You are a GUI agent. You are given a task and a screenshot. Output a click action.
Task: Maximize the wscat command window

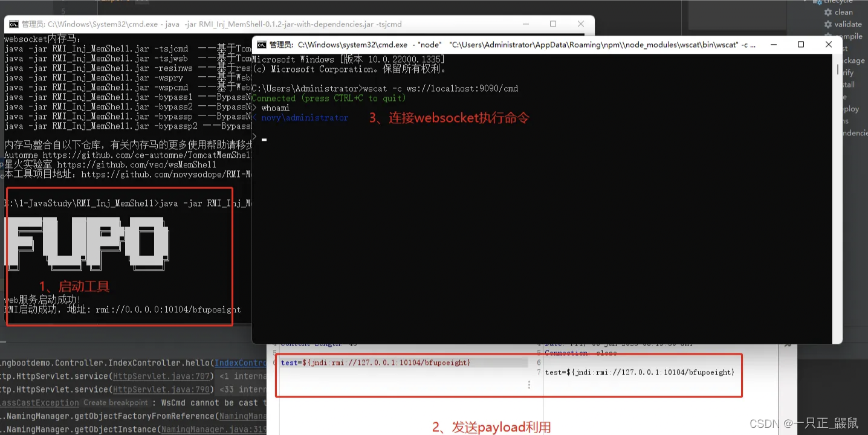(x=801, y=44)
